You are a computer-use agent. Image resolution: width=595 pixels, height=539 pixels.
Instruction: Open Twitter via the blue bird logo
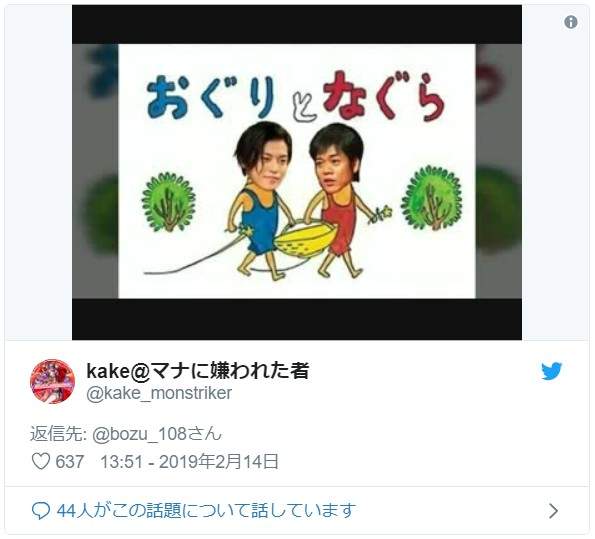(x=552, y=371)
